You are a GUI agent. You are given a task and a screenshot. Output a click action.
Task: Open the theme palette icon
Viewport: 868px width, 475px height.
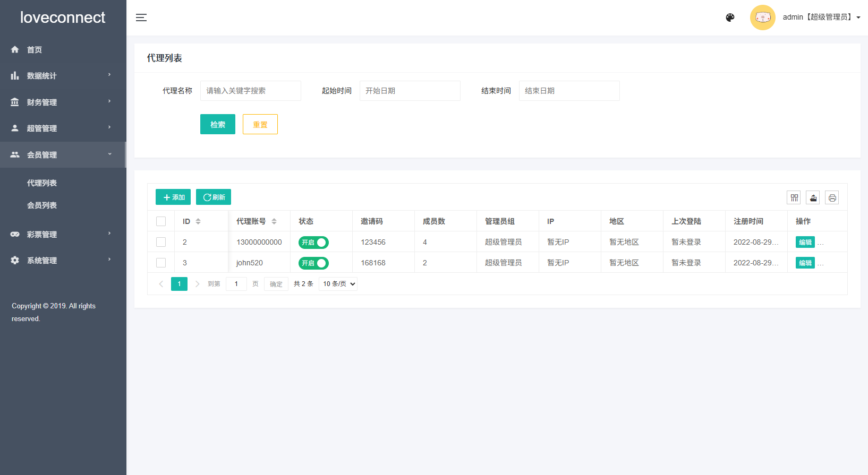tap(730, 18)
